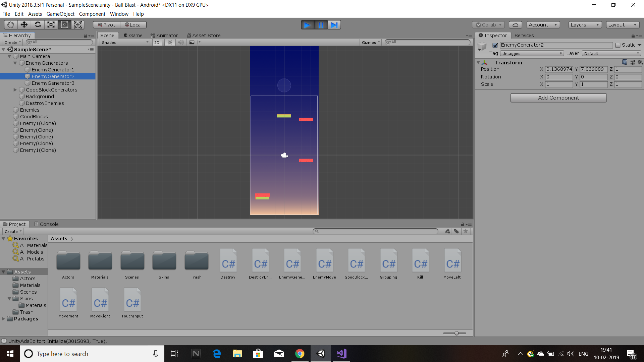The height and width of the screenshot is (362, 644).
Task: Select the TouchInput C# script
Action: pos(132,303)
